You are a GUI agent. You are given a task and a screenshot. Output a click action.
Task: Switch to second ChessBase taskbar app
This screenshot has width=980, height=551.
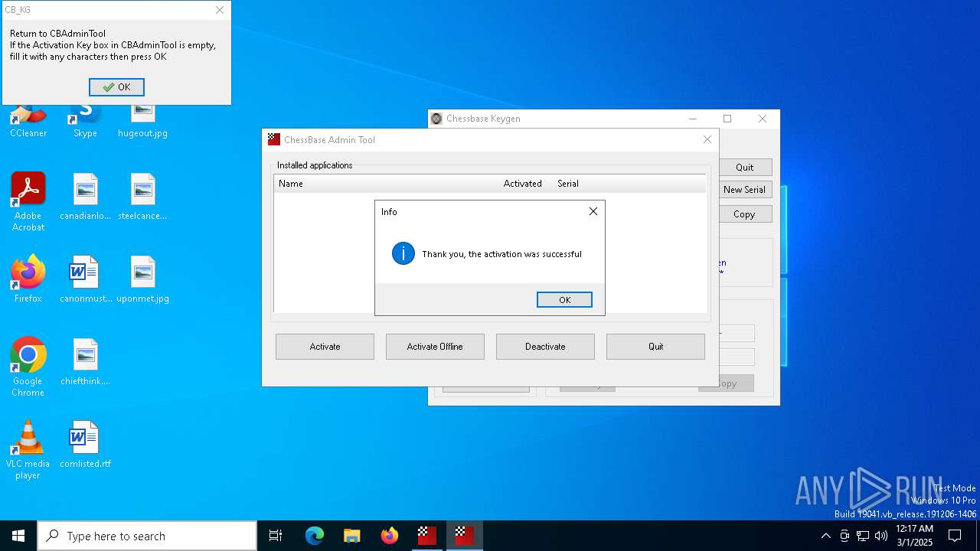[x=464, y=536]
